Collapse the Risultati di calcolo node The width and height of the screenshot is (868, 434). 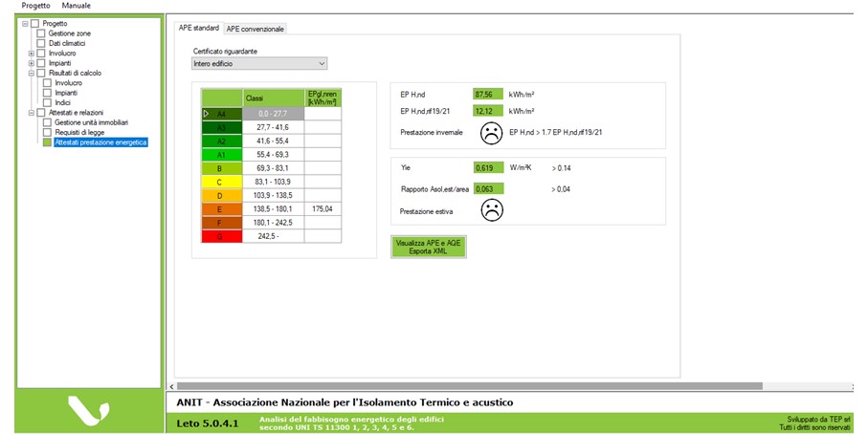pyautogui.click(x=32, y=73)
